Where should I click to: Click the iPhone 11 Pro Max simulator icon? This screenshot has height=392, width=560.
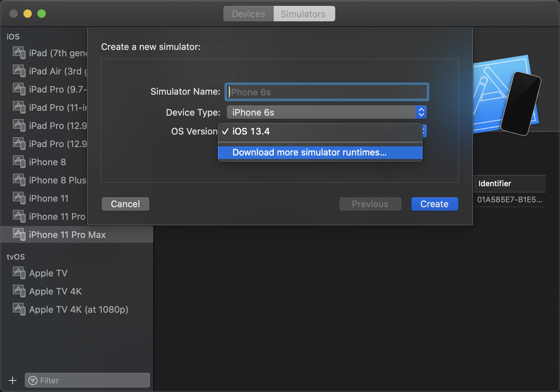pos(19,235)
